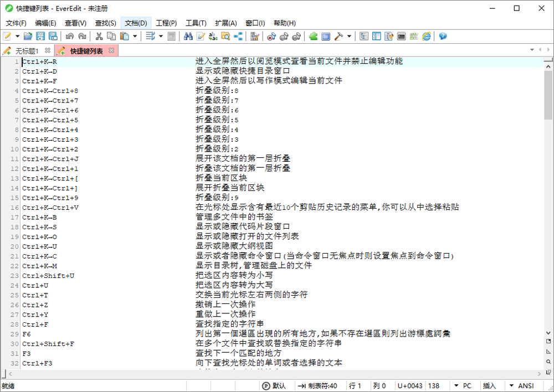Close the 快捷键列表 tab

pyautogui.click(x=111, y=50)
